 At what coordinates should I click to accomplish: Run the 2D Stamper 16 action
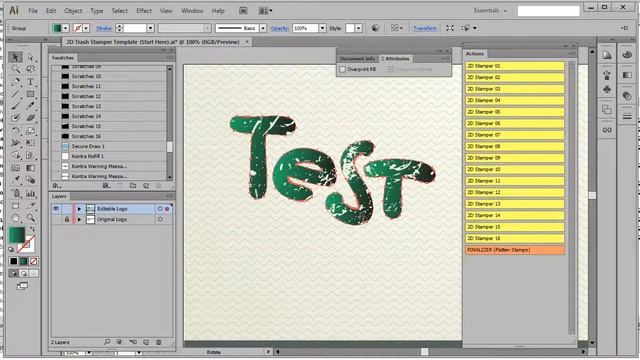515,238
